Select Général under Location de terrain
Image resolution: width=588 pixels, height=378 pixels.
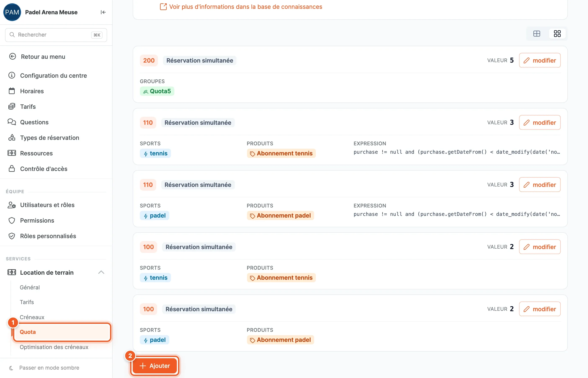click(x=30, y=287)
